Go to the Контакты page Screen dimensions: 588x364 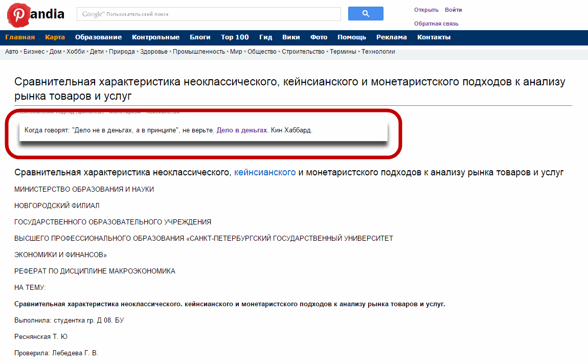pyautogui.click(x=434, y=37)
